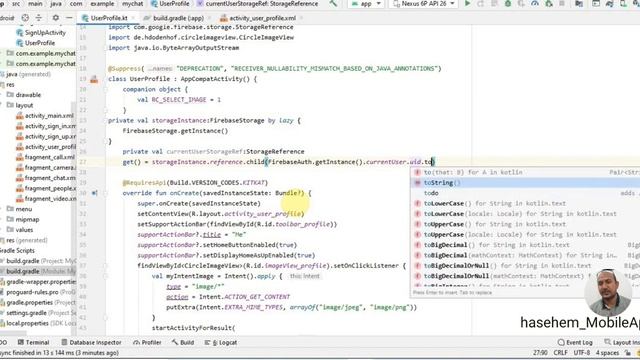
Task: Click the Sync Project with Gradle icon
Action: click(609, 4)
